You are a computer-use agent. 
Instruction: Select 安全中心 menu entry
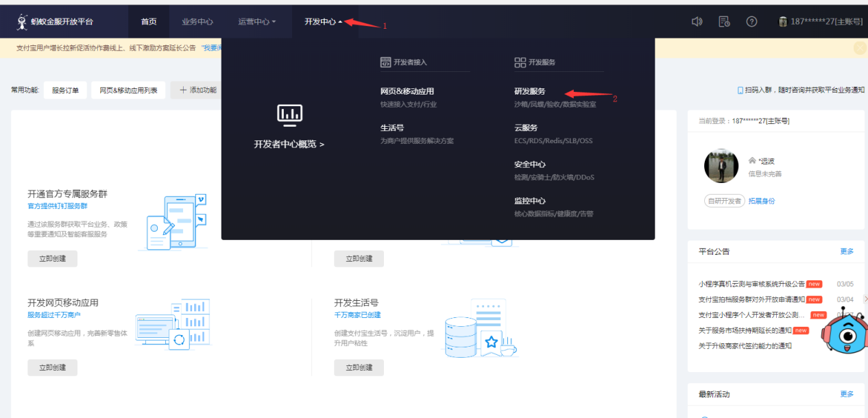click(530, 164)
